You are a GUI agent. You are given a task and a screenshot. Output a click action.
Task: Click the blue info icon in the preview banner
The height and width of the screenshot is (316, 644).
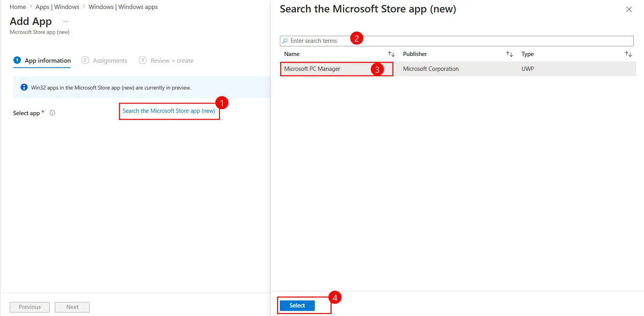pos(24,87)
